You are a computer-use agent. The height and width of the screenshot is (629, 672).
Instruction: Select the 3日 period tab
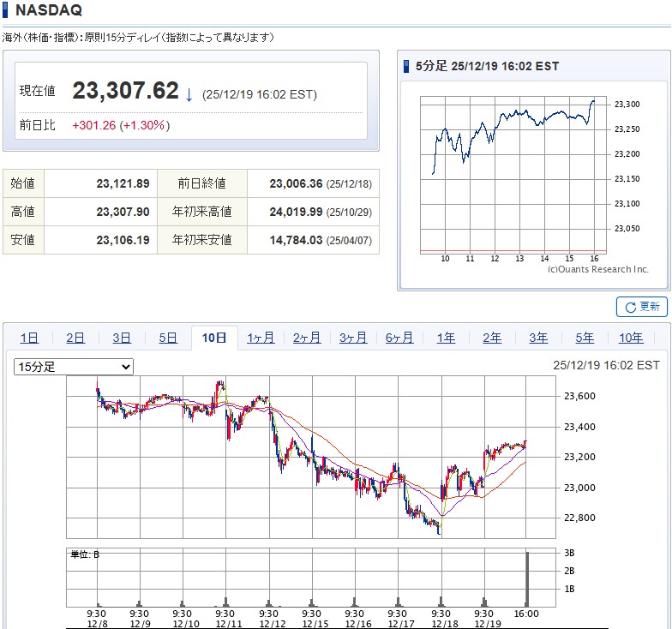(x=122, y=338)
